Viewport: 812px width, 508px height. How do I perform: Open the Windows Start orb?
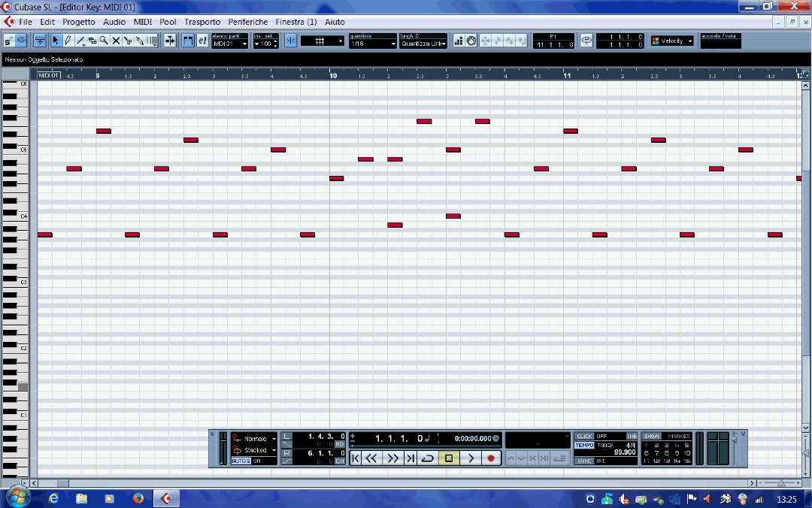click(17, 498)
